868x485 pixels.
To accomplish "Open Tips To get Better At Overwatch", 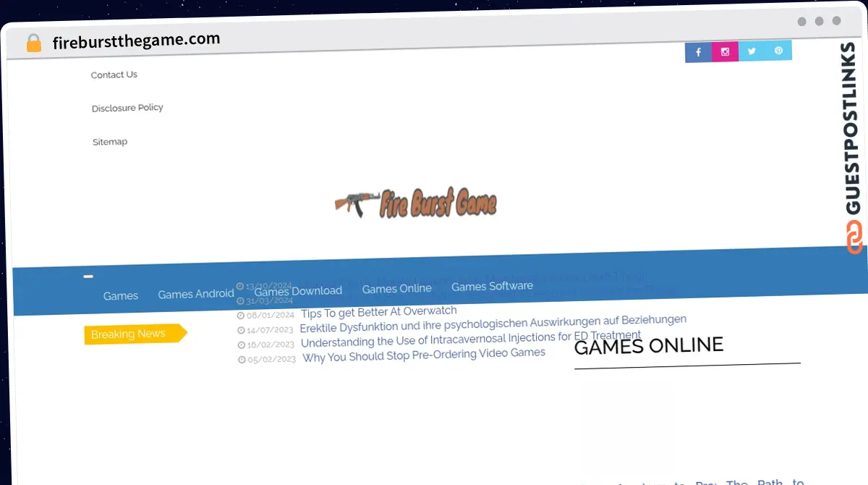I will [379, 312].
